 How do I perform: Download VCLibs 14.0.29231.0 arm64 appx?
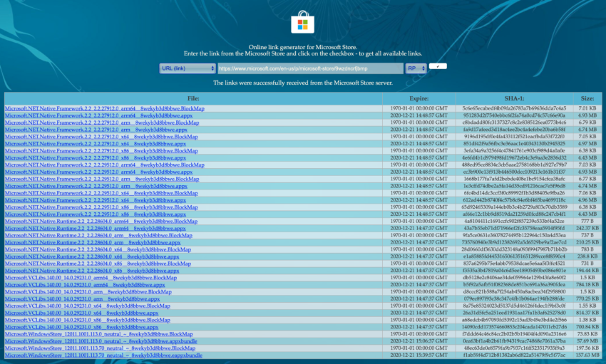pyautogui.click(x=85, y=284)
